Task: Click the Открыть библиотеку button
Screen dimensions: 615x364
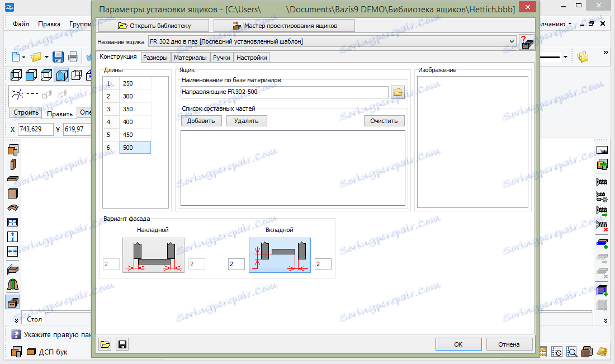Action: [x=154, y=26]
